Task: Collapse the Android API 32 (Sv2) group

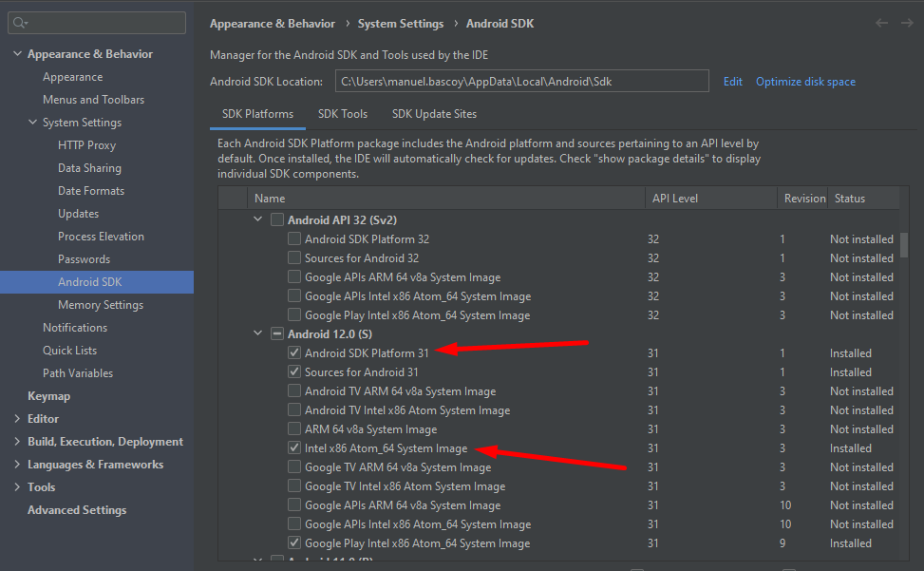Action: [x=257, y=220]
